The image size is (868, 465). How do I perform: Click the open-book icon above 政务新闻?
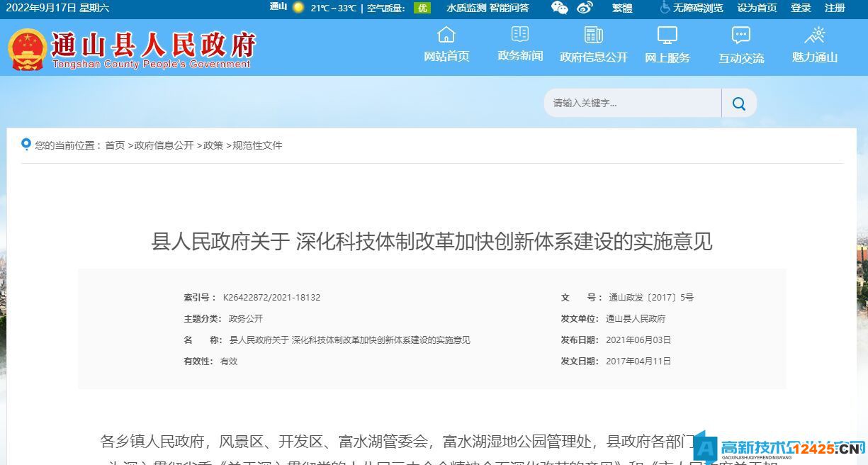[x=519, y=33]
